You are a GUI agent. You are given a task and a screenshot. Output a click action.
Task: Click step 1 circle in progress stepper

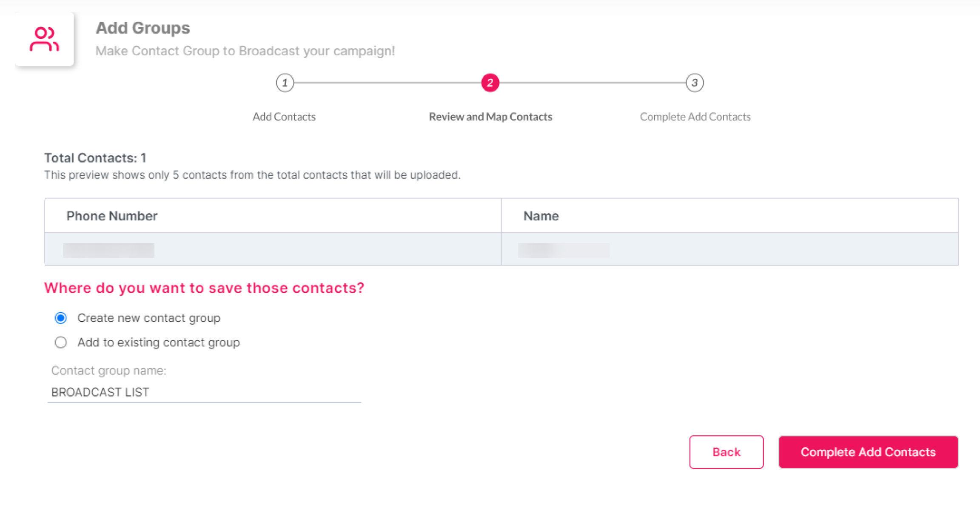point(285,83)
